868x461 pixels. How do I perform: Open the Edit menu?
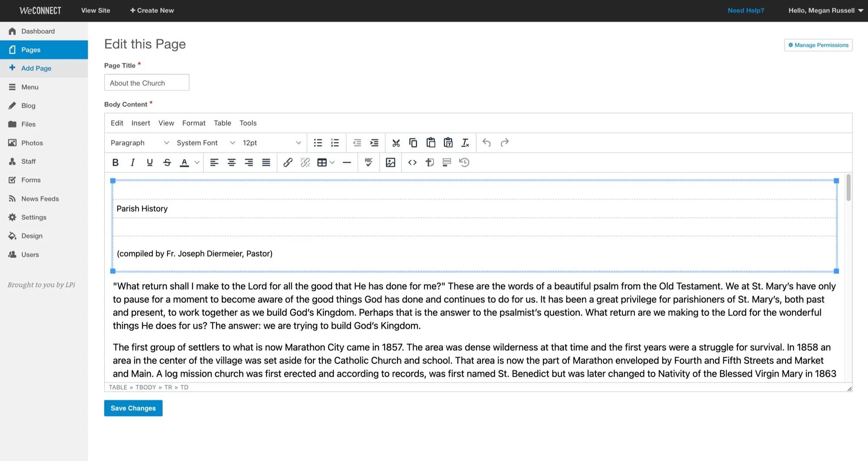point(117,123)
